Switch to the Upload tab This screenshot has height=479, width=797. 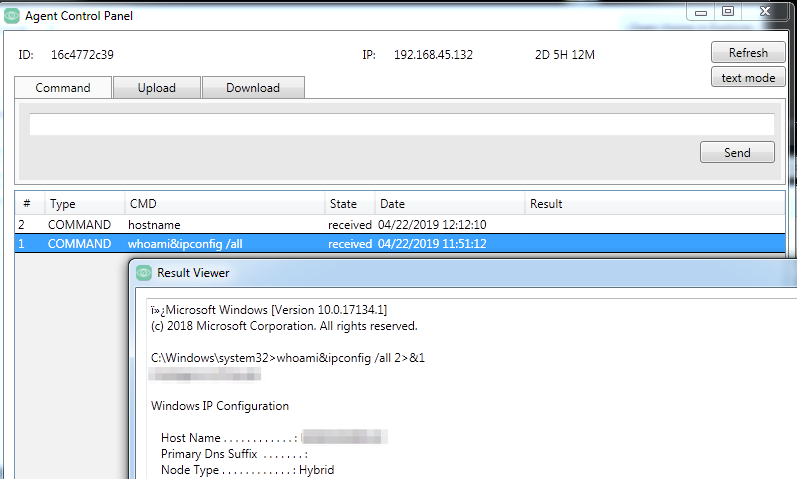(x=156, y=88)
